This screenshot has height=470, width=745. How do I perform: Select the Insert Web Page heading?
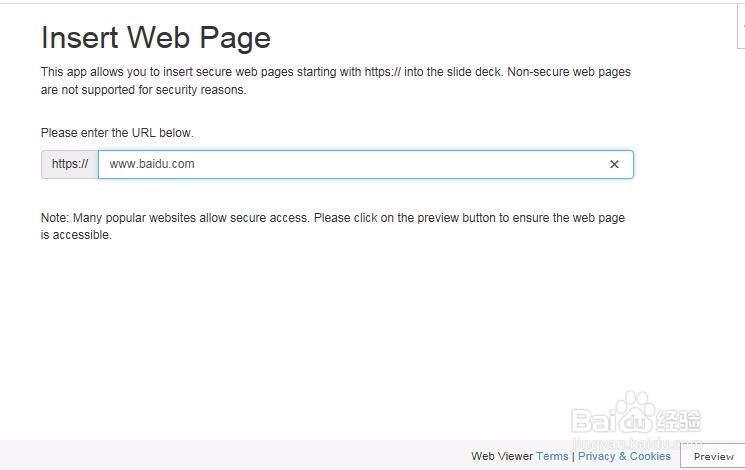[x=156, y=38]
